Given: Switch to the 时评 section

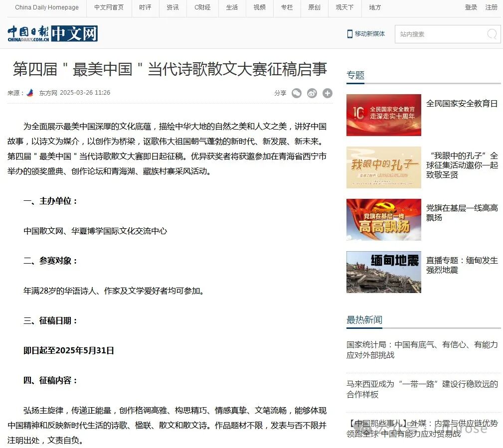Looking at the screenshot, I should point(145,7).
